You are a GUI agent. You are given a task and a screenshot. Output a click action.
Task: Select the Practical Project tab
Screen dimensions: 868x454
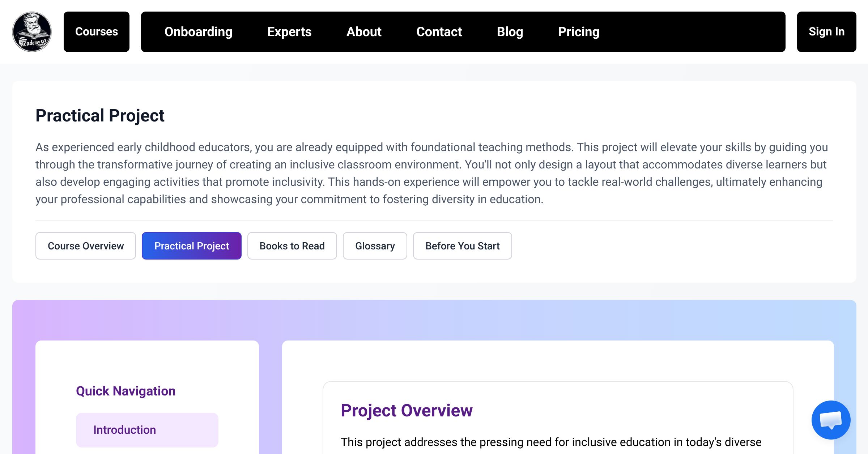pos(192,246)
